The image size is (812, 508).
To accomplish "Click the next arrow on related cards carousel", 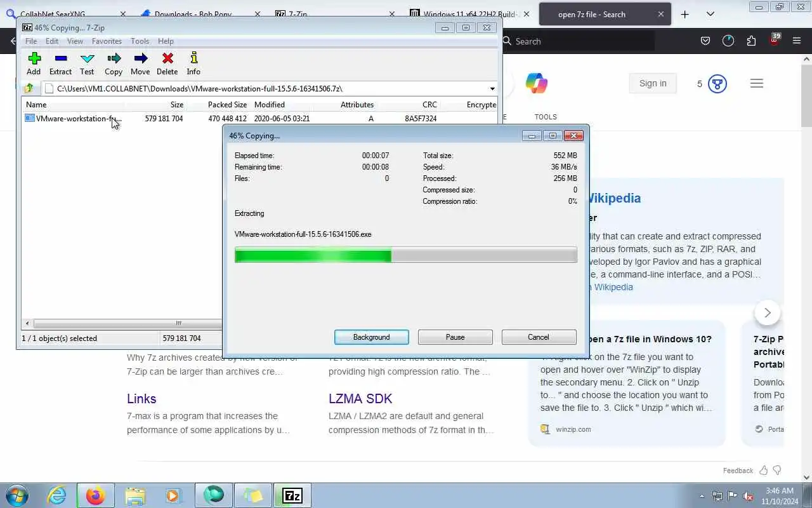I will 768,312.
